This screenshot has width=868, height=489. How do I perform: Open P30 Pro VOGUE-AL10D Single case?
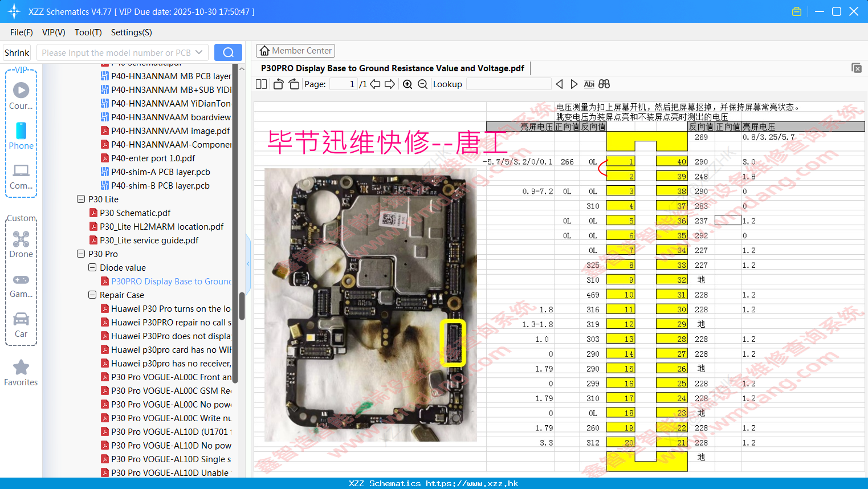[171, 459]
